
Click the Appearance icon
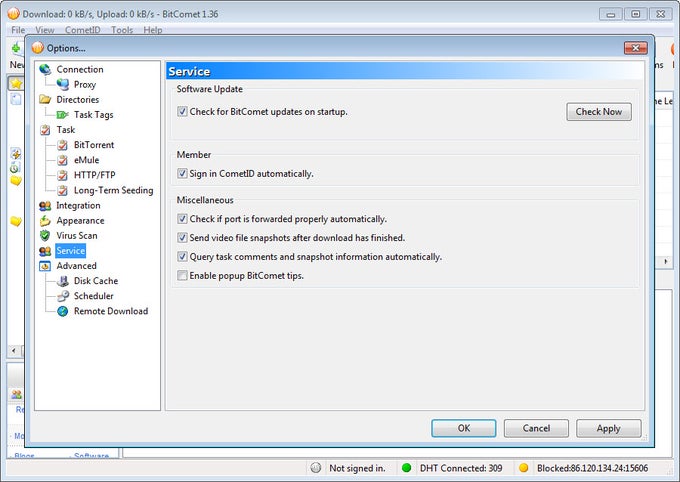45,221
